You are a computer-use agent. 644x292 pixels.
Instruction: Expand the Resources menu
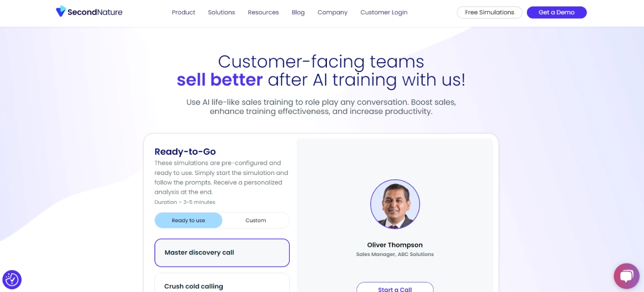[264, 12]
